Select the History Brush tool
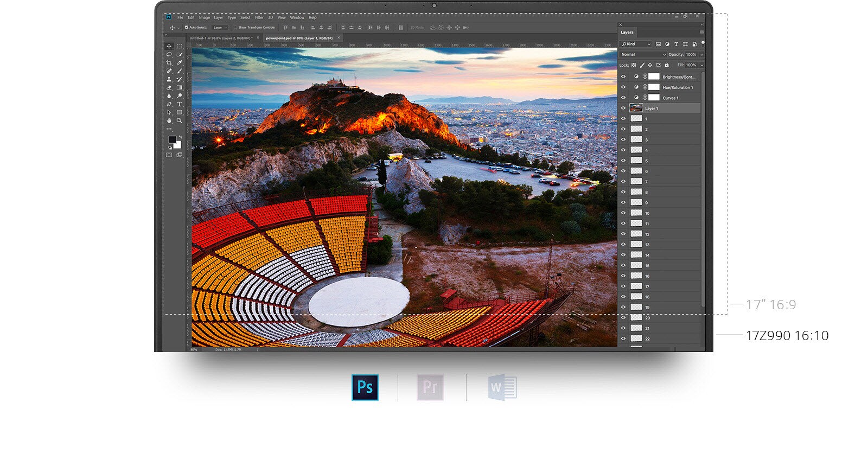 coord(180,79)
